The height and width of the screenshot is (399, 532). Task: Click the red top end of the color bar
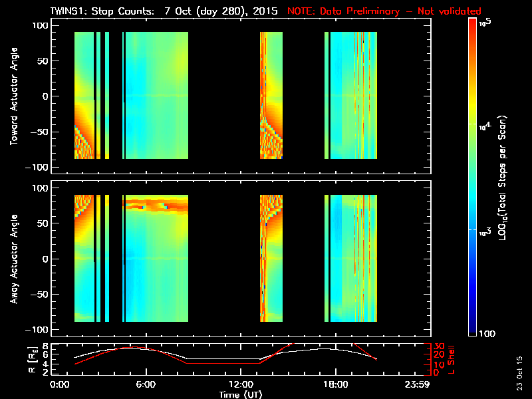pyautogui.click(x=472, y=24)
